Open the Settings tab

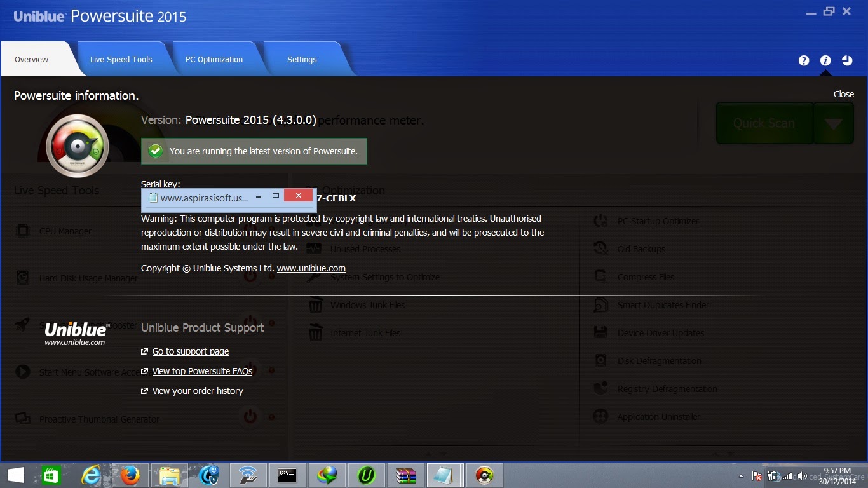(302, 60)
